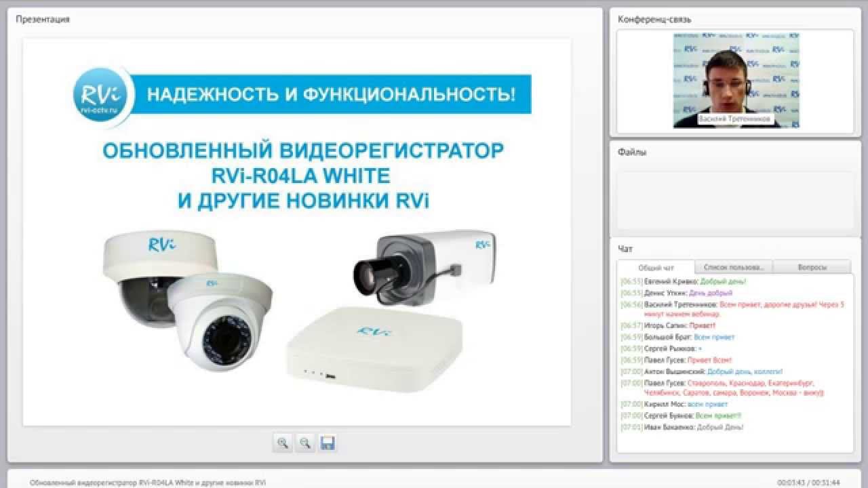
Task: Open the Вопросы tab
Action: (812, 267)
